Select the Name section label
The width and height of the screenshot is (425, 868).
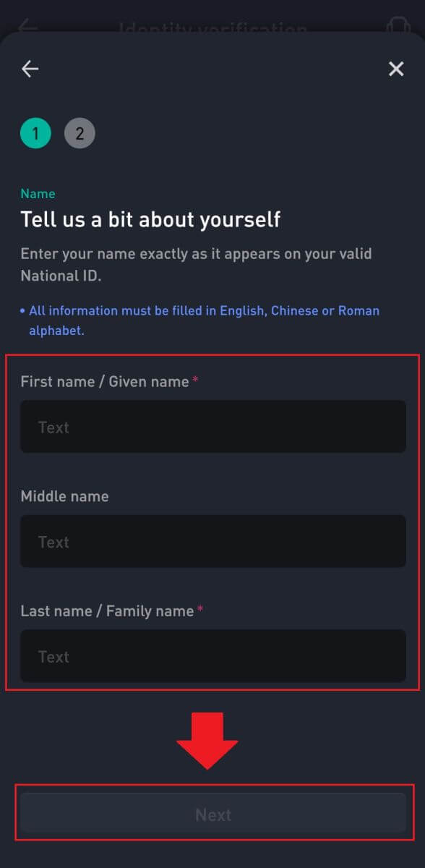pos(38,194)
